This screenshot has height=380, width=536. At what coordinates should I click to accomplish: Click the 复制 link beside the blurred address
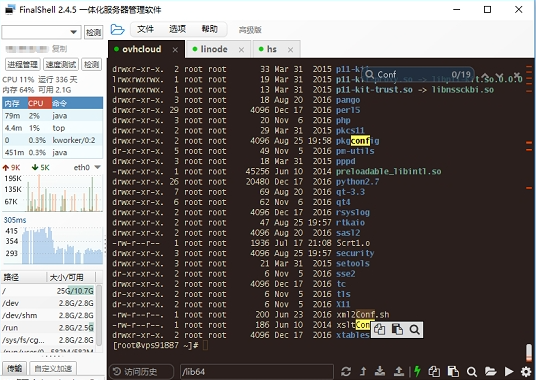point(59,49)
